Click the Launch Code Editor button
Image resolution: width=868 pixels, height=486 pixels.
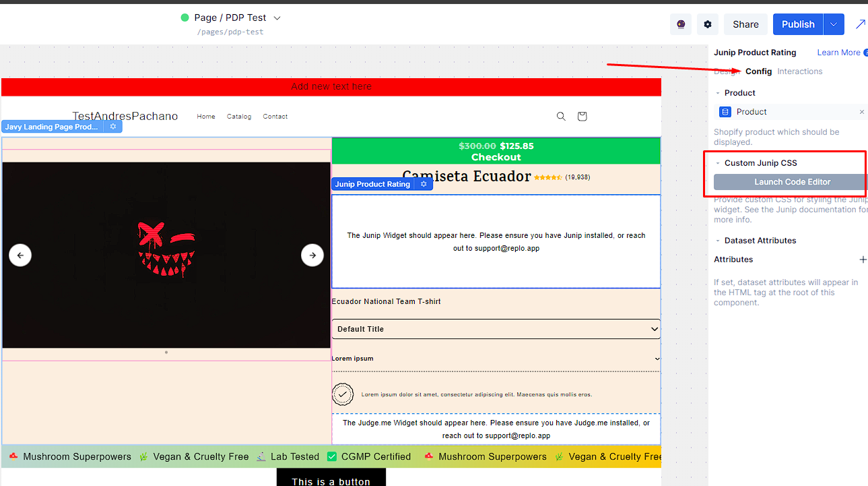point(792,182)
